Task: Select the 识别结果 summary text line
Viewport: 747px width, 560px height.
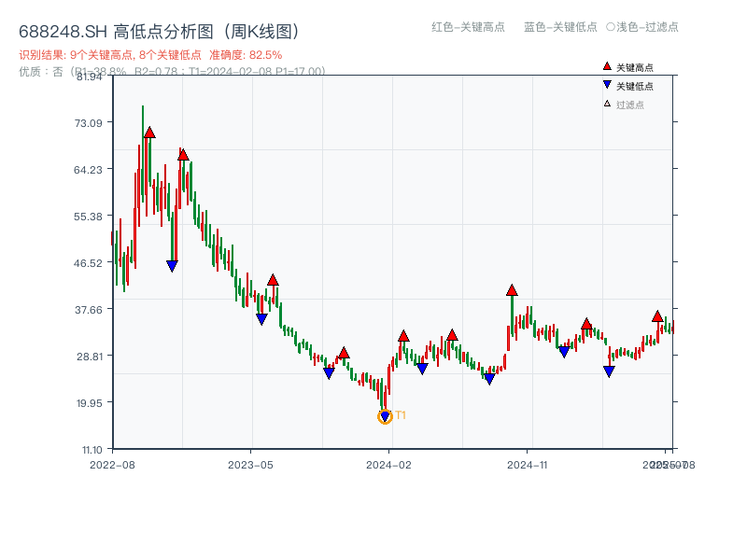Action: 112,54
